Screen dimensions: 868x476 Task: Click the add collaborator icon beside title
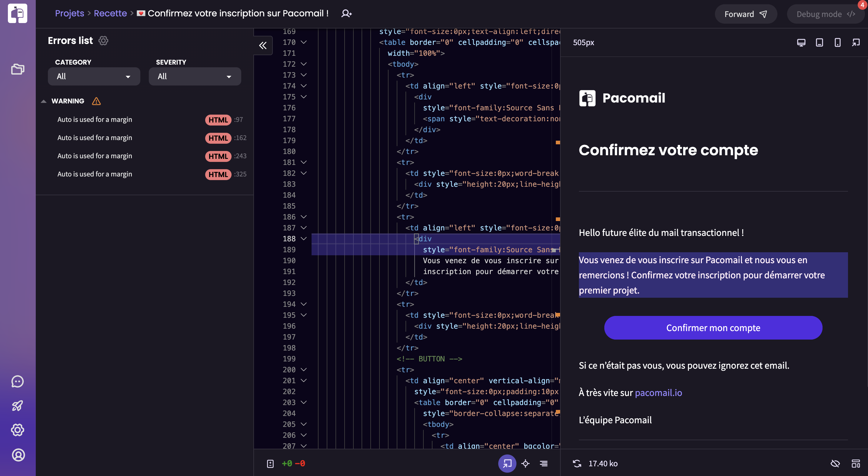pos(346,13)
